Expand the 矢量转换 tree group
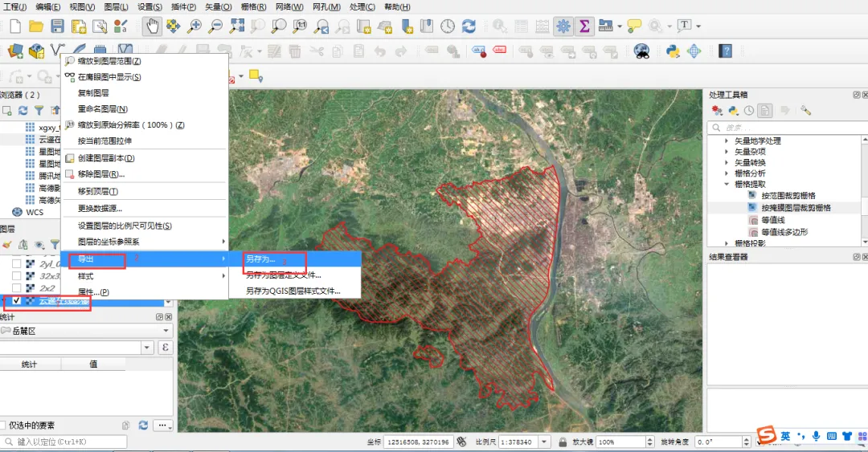This screenshot has width=868, height=452. click(x=727, y=163)
